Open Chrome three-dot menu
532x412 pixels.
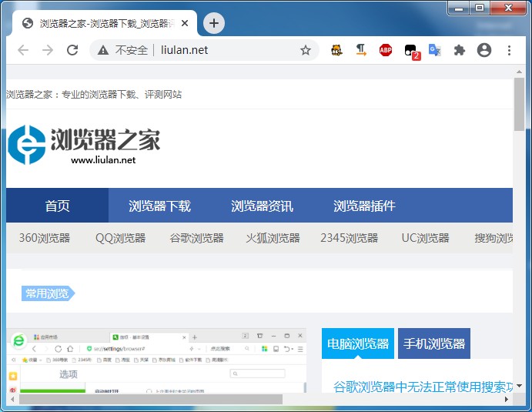[x=509, y=50]
